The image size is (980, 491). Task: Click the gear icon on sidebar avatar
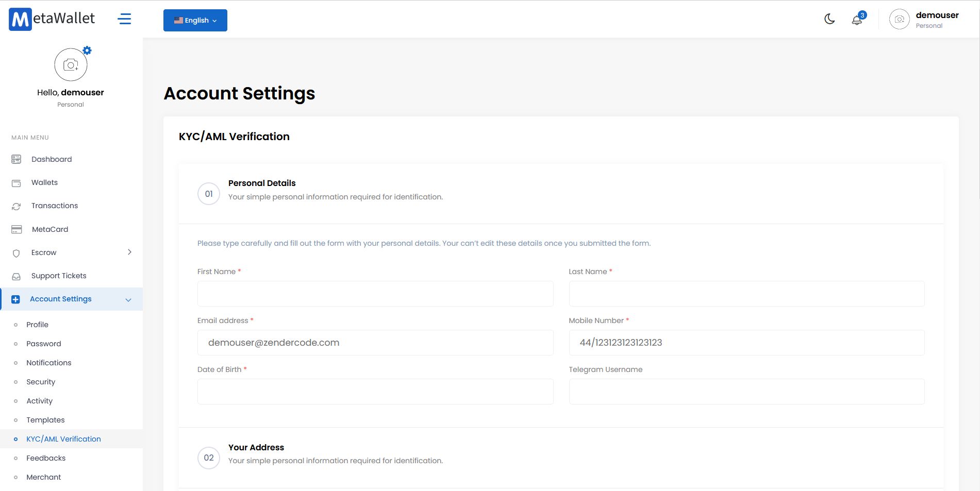87,50
